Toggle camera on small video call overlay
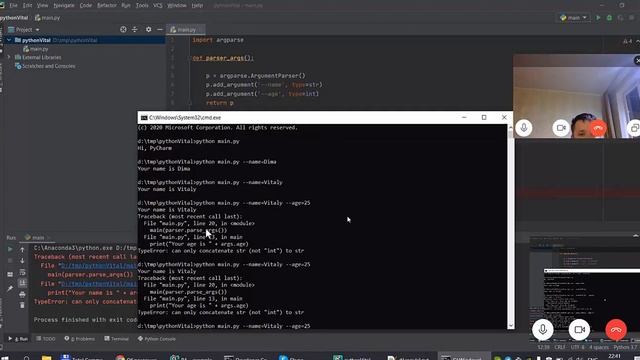 [561, 128]
